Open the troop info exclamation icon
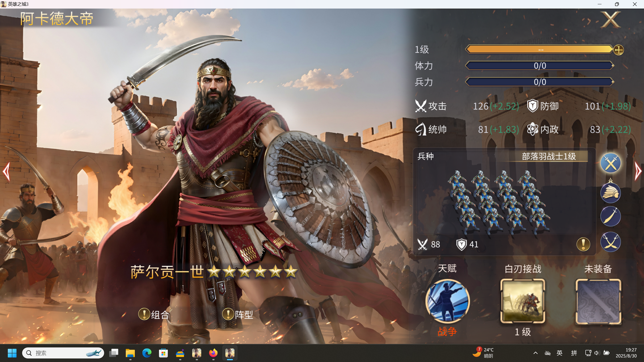 pyautogui.click(x=583, y=244)
